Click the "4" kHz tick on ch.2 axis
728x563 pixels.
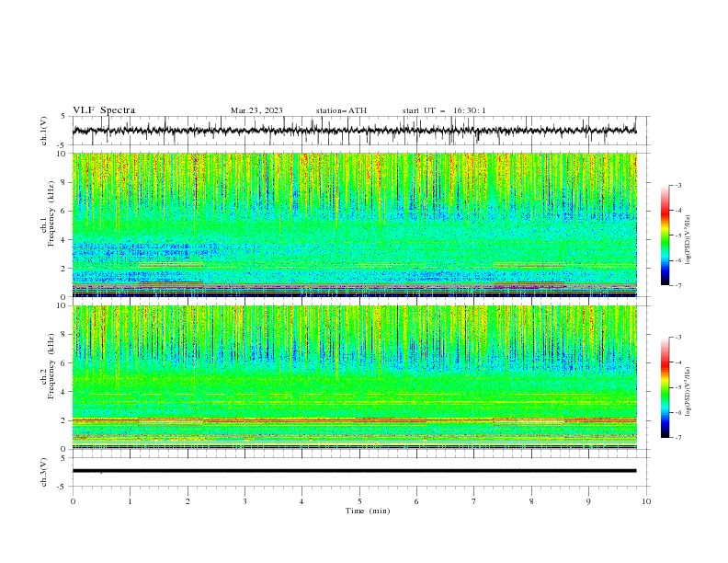point(63,392)
